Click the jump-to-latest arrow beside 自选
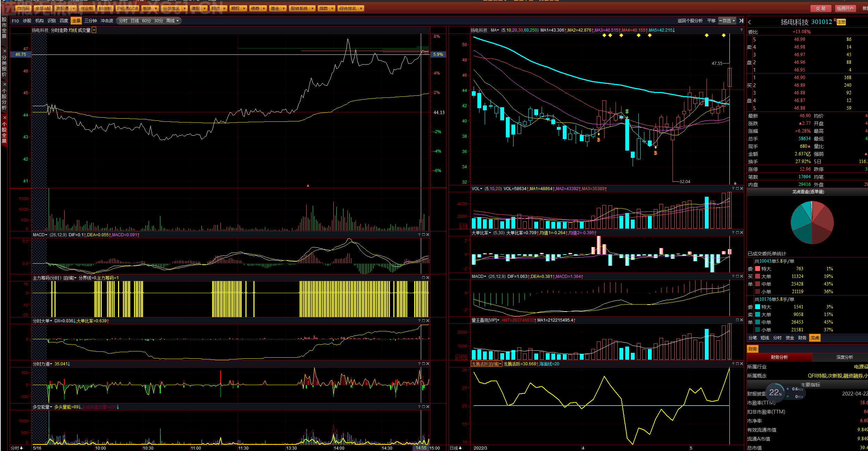 (x=741, y=21)
